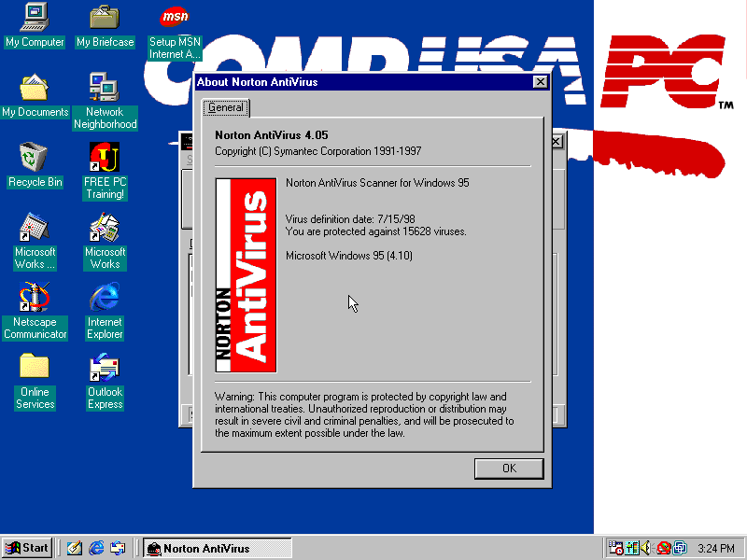
Task: Launch Internet Explorer from the desktop
Action: pos(104,303)
